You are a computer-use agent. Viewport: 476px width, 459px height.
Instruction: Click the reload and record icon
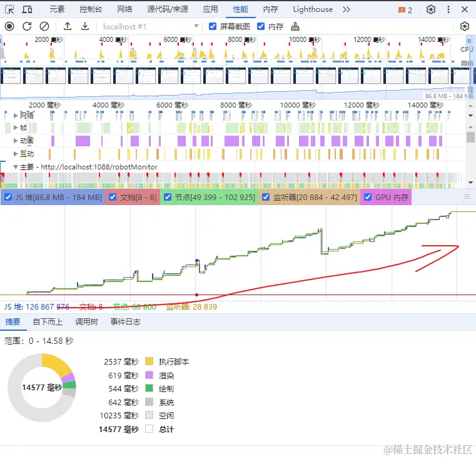[27, 27]
